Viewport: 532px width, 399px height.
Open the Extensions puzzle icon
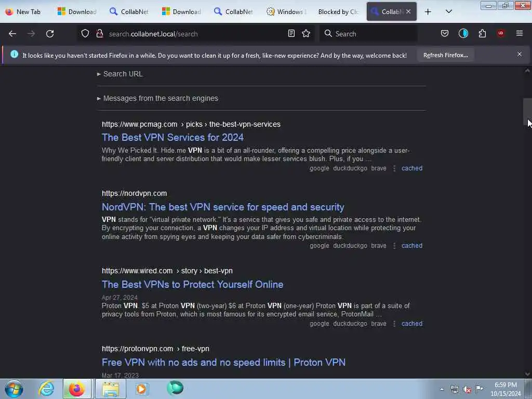[x=482, y=33]
